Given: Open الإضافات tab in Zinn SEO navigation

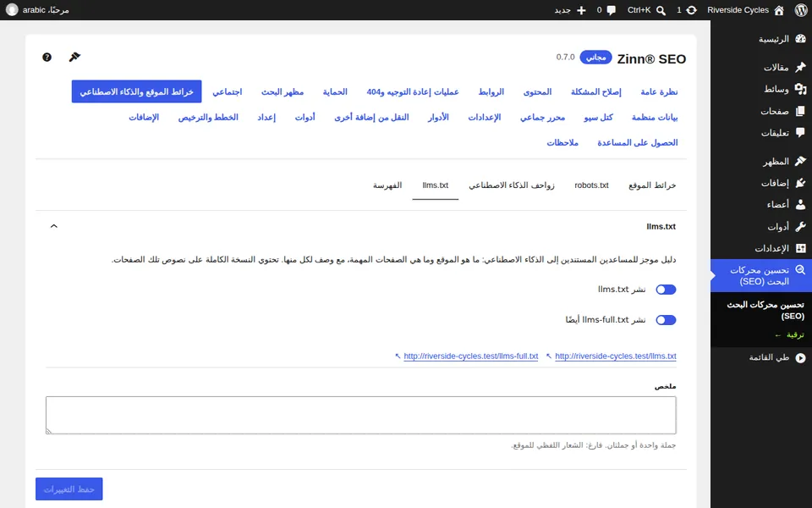Looking at the screenshot, I should click(144, 117).
